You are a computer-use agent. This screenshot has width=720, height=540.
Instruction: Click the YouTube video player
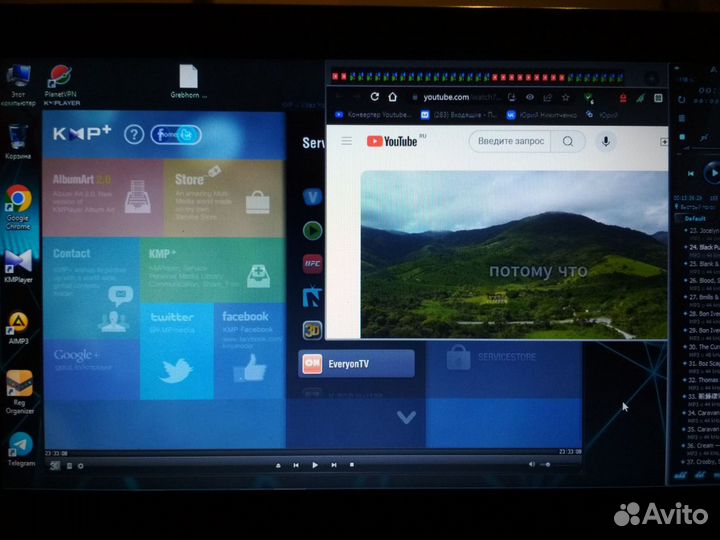514,254
